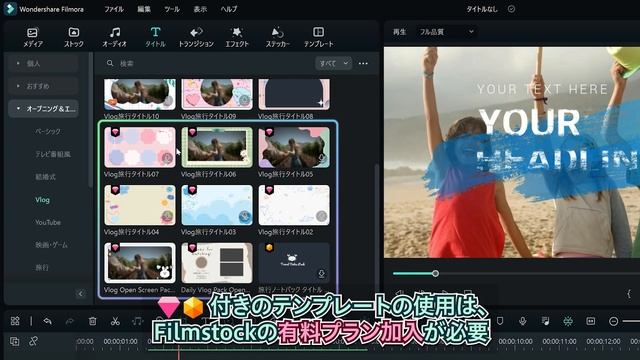The height and width of the screenshot is (360, 640).
Task: Open the ストック (Stock) tab
Action: coord(73,37)
